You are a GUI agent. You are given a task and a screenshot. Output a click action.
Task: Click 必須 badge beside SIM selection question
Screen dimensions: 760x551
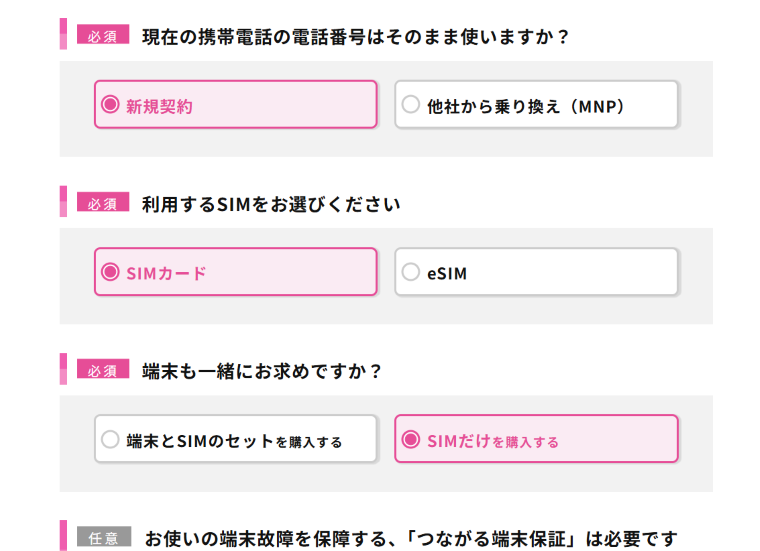point(103,203)
